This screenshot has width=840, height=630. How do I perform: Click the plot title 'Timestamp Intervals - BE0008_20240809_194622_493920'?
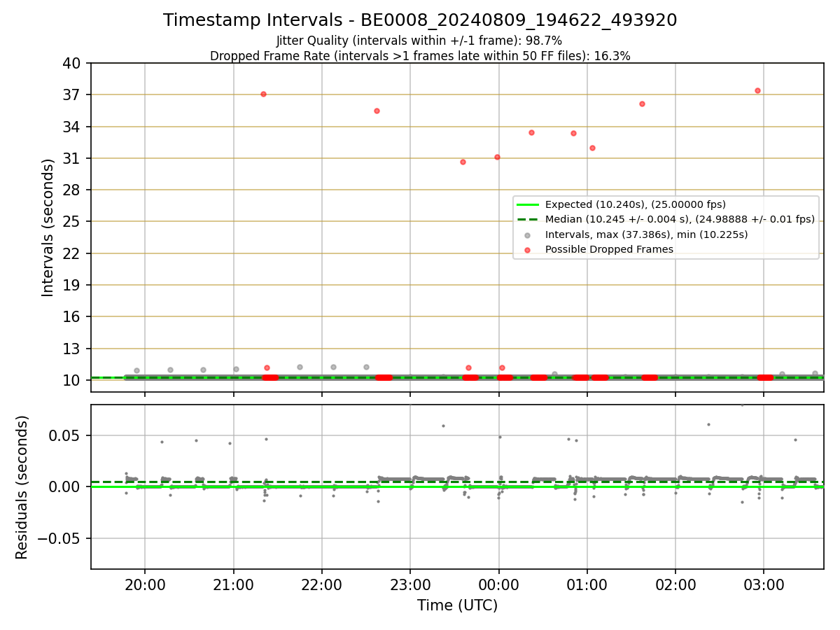[420, 20]
